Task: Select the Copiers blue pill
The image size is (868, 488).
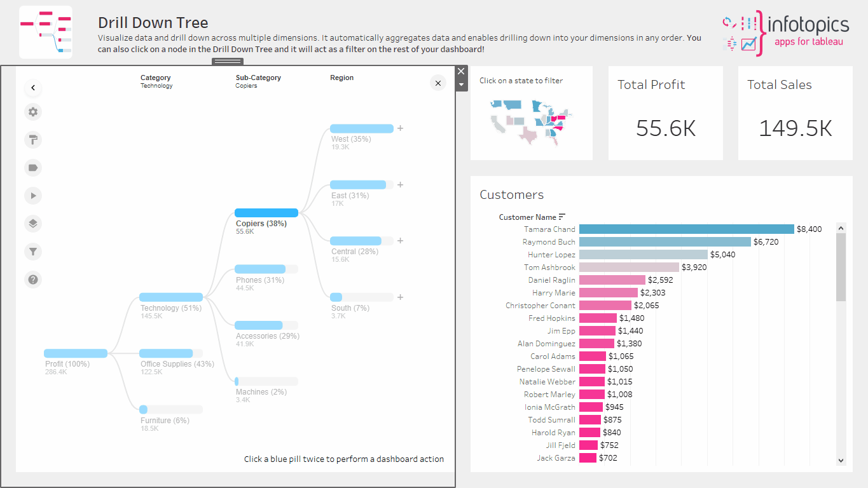Action: pyautogui.click(x=266, y=213)
